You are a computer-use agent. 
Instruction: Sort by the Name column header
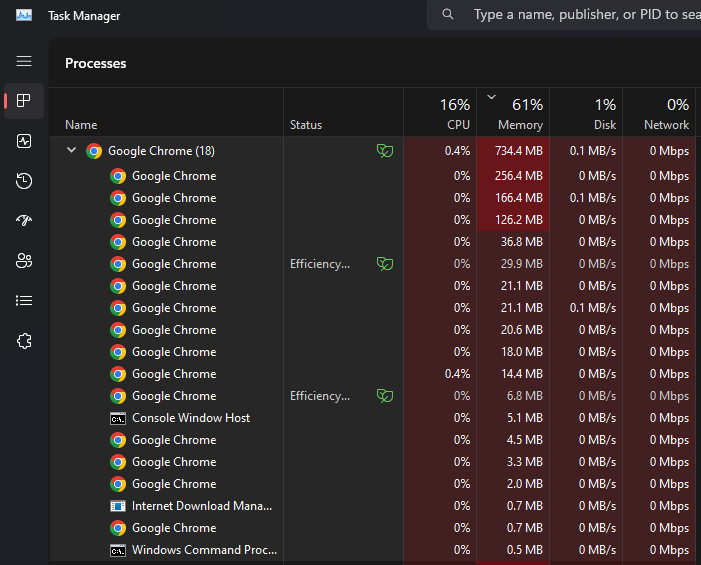[x=166, y=112]
